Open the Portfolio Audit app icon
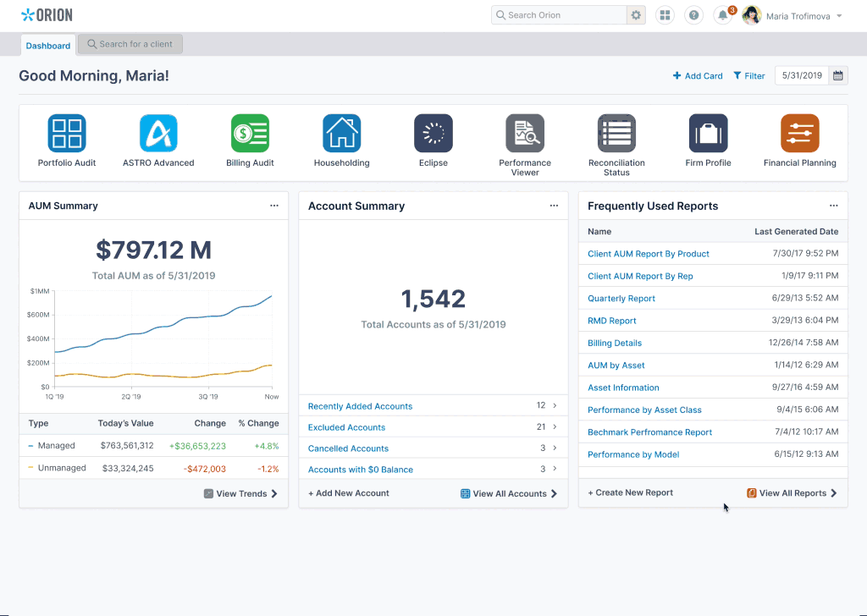Image resolution: width=867 pixels, height=616 pixels. tap(67, 134)
